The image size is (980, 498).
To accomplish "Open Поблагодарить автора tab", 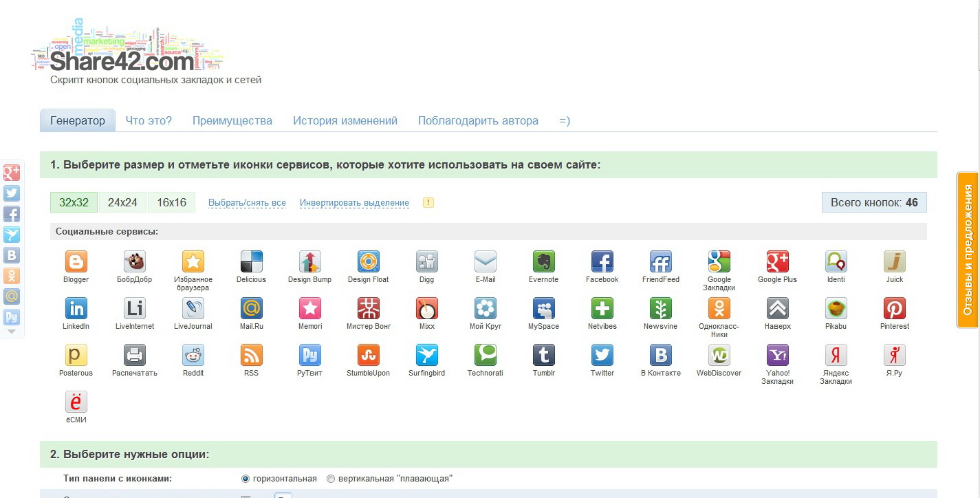I will click(x=478, y=120).
